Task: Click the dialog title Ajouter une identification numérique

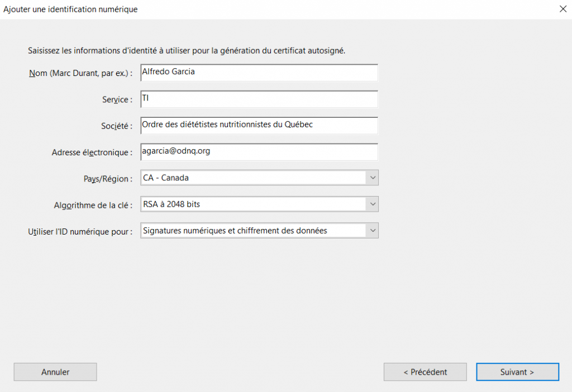Action: 70,9
